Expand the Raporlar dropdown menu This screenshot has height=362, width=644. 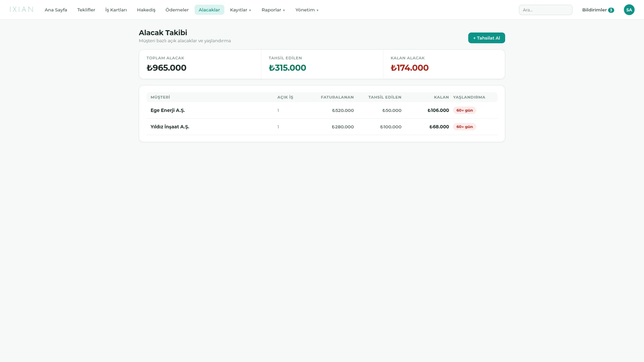pyautogui.click(x=273, y=10)
